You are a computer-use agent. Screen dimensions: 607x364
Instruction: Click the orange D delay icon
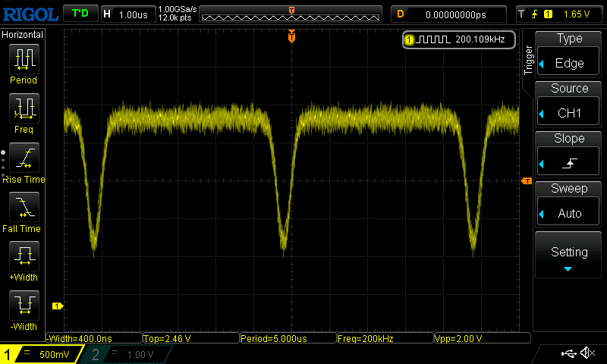click(x=401, y=14)
